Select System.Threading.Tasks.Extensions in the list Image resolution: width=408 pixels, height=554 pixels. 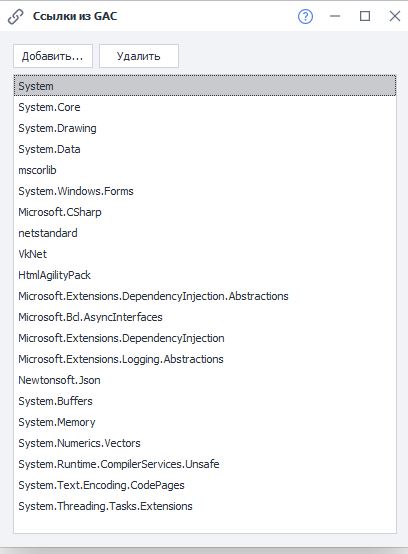pyautogui.click(x=205, y=506)
